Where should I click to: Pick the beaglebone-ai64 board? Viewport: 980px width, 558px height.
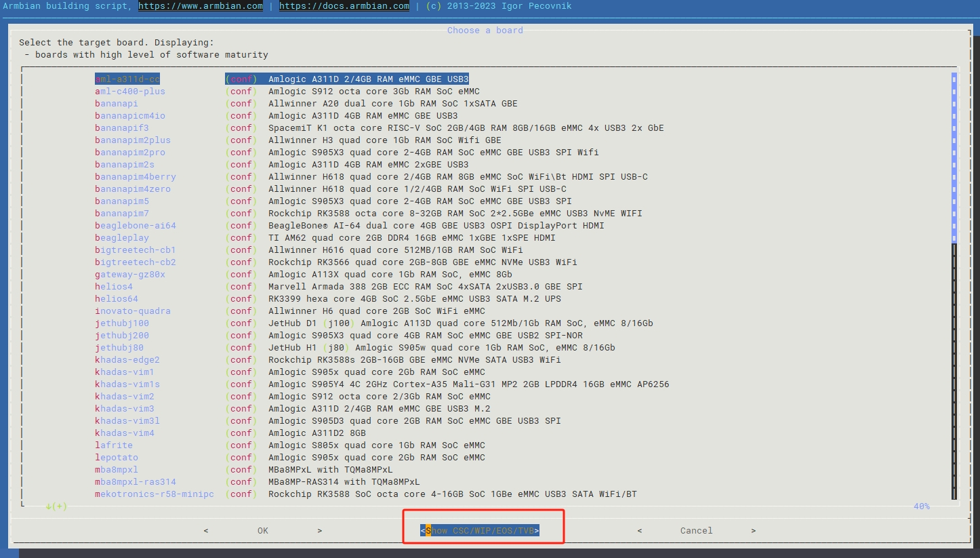[136, 226]
